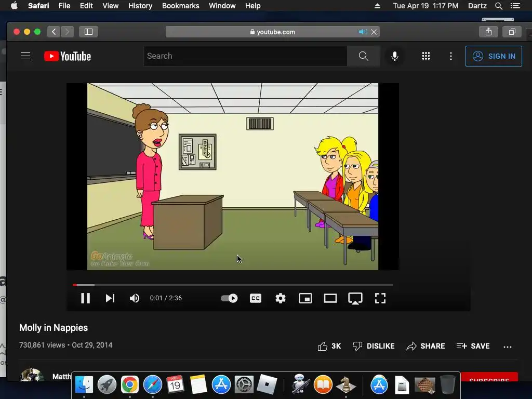532x399 pixels.
Task: Click the Dartz user menu
Action: [x=477, y=6]
